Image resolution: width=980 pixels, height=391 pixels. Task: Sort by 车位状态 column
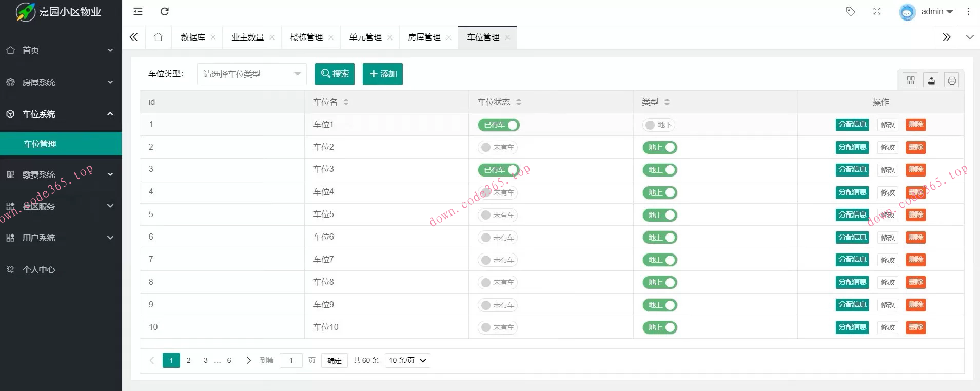[519, 102]
